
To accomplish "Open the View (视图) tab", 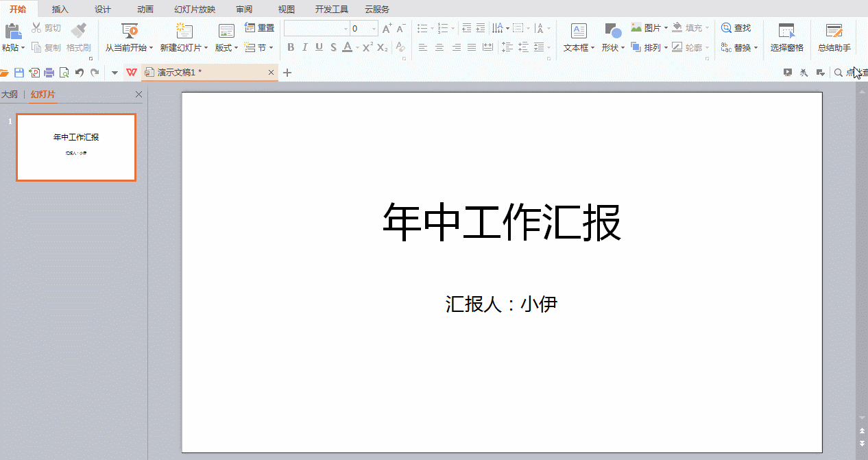I will click(x=287, y=9).
